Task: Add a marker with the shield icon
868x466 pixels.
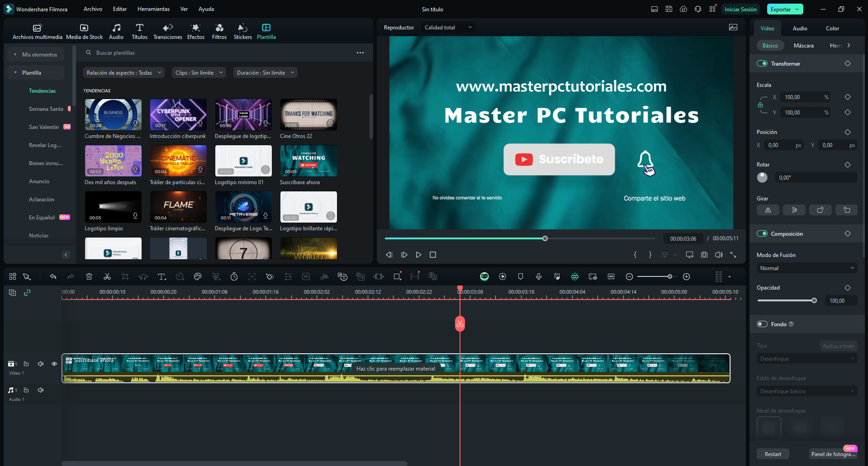Action: (x=521, y=276)
